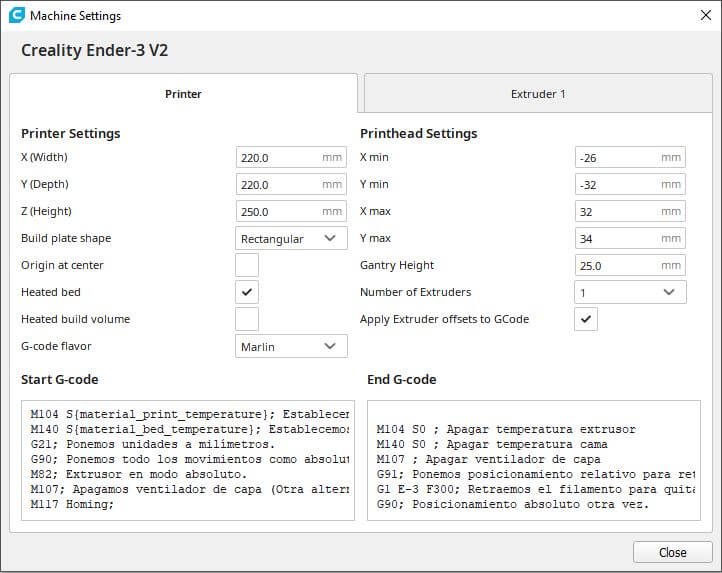
Task: Edit the Y min printhead value
Action: pos(617,185)
